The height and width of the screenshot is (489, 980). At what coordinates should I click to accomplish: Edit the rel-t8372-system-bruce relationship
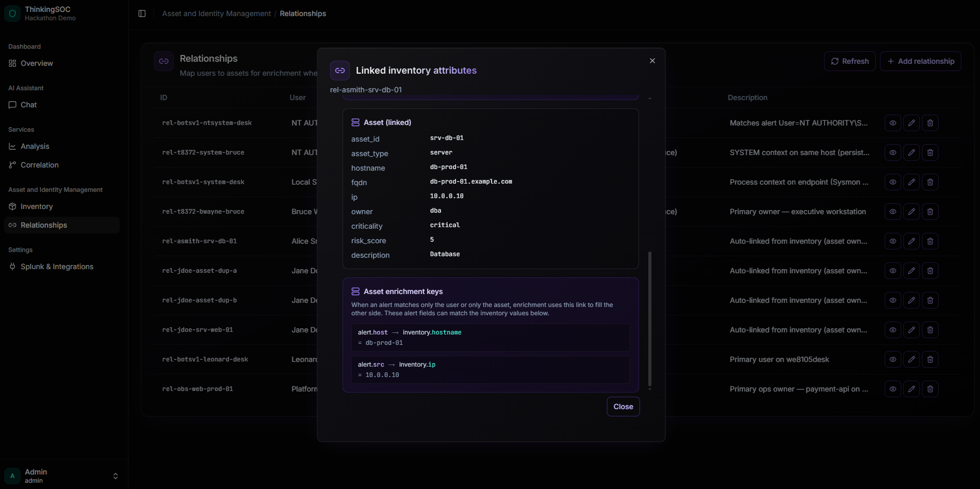(912, 152)
